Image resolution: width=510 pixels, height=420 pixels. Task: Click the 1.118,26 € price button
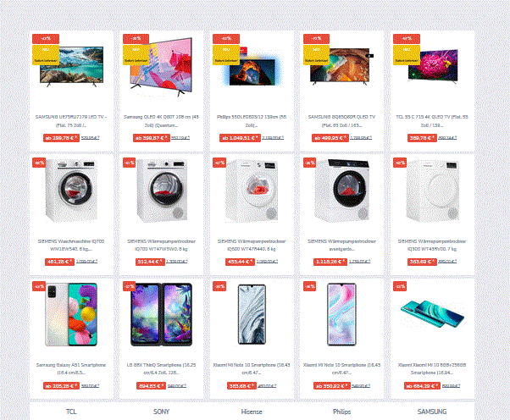(x=330, y=262)
